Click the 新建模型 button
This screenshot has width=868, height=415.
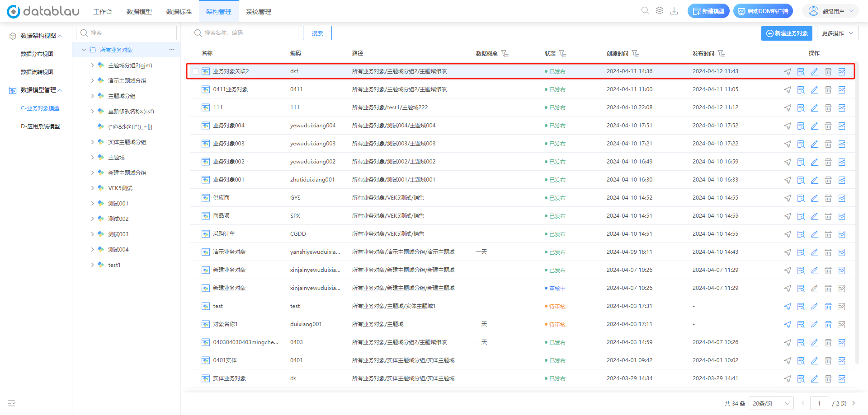pyautogui.click(x=708, y=11)
